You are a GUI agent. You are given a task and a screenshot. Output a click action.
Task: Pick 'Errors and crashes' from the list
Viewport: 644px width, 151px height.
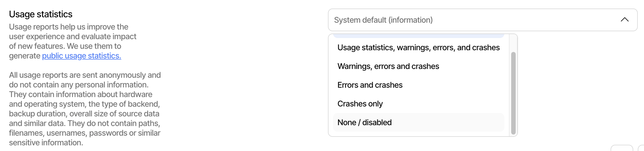[x=370, y=85]
